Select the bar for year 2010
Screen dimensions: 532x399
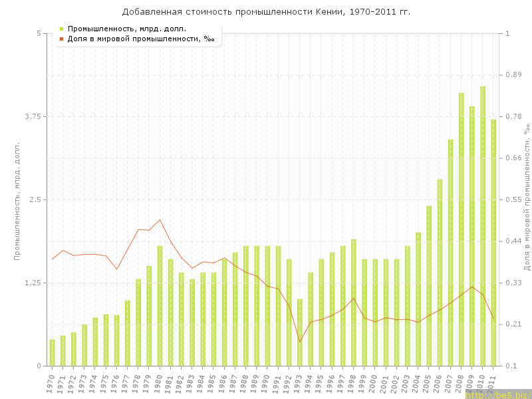point(483,226)
